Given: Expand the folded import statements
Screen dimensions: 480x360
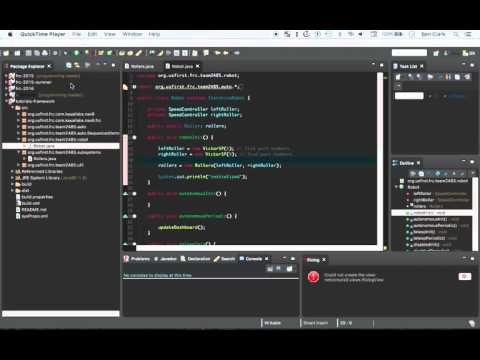Looking at the screenshot, I should pyautogui.click(x=134, y=87).
